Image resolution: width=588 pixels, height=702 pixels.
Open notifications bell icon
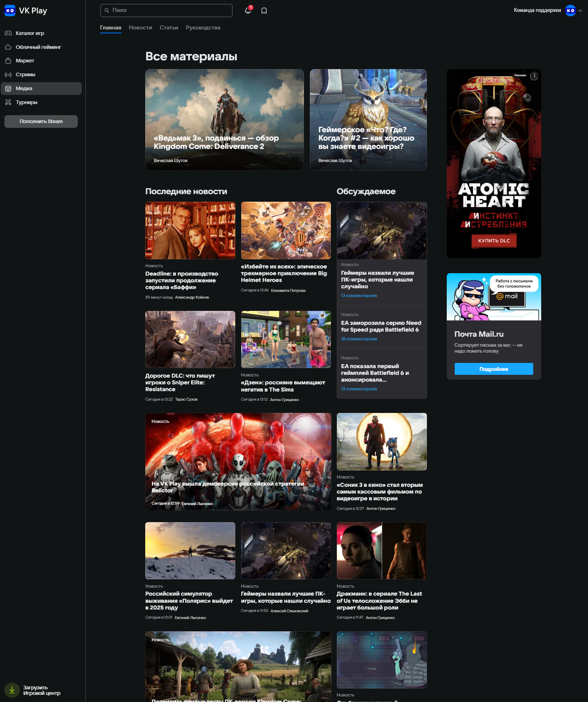[248, 11]
